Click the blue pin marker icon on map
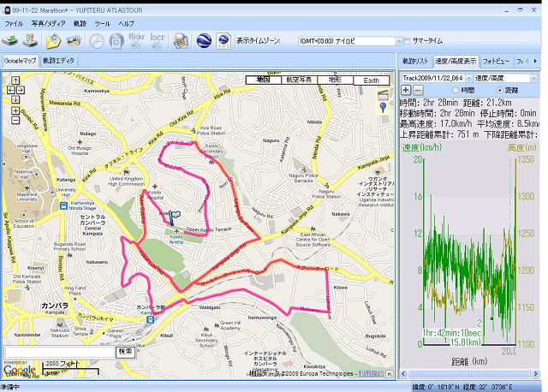This screenshot has width=548, height=392. [x=383, y=108]
